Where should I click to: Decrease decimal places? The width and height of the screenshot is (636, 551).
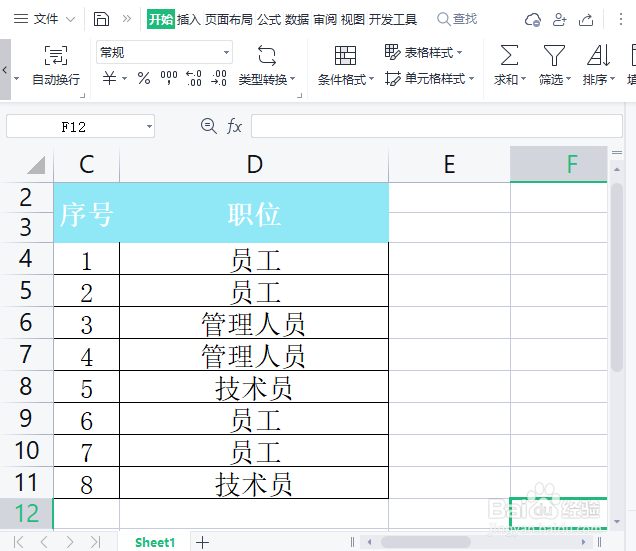tap(219, 78)
